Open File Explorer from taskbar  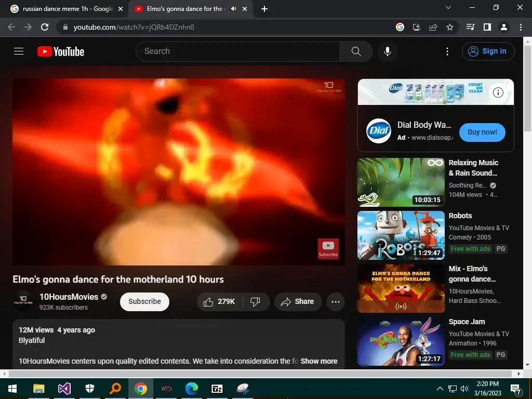pos(38,389)
